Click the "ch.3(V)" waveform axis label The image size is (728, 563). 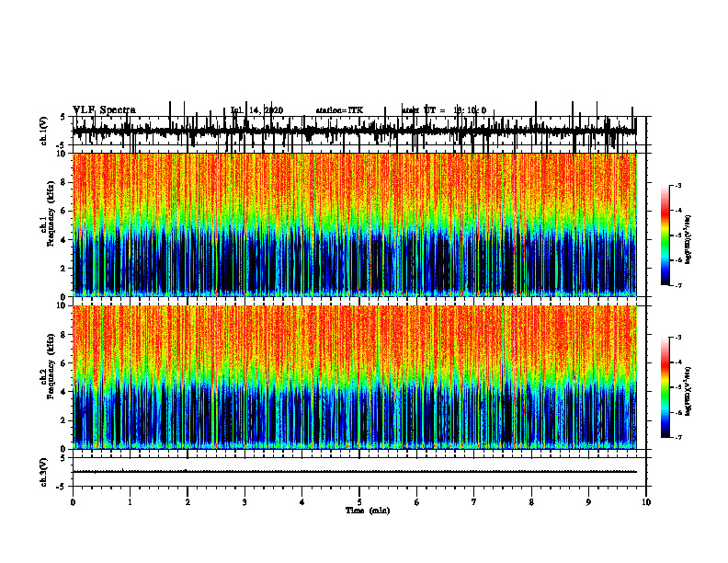[44, 472]
